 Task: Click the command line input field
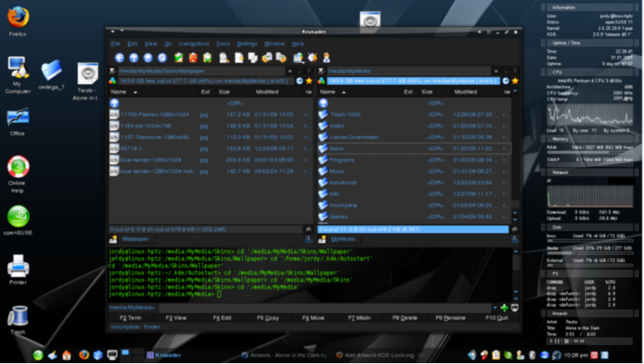324,307
